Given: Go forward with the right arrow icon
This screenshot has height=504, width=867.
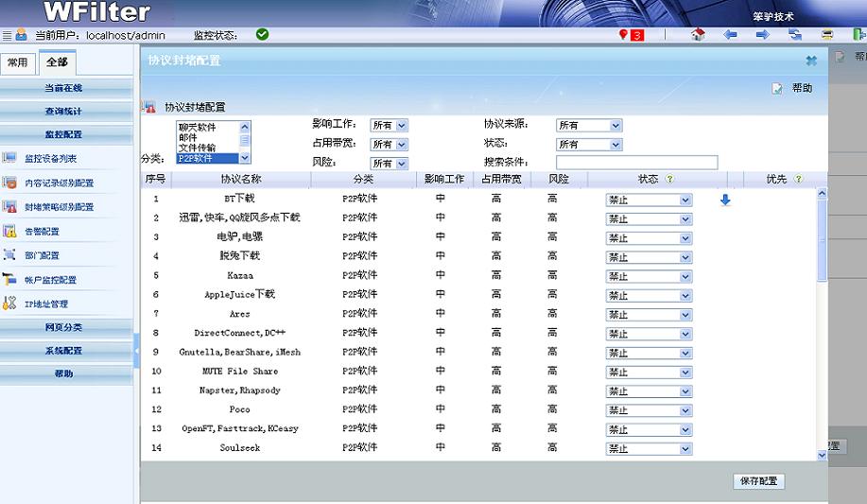Looking at the screenshot, I should point(762,35).
